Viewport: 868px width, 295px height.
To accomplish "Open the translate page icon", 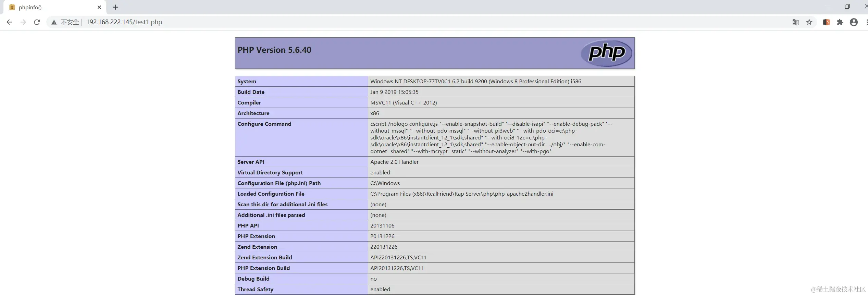I will click(x=795, y=22).
